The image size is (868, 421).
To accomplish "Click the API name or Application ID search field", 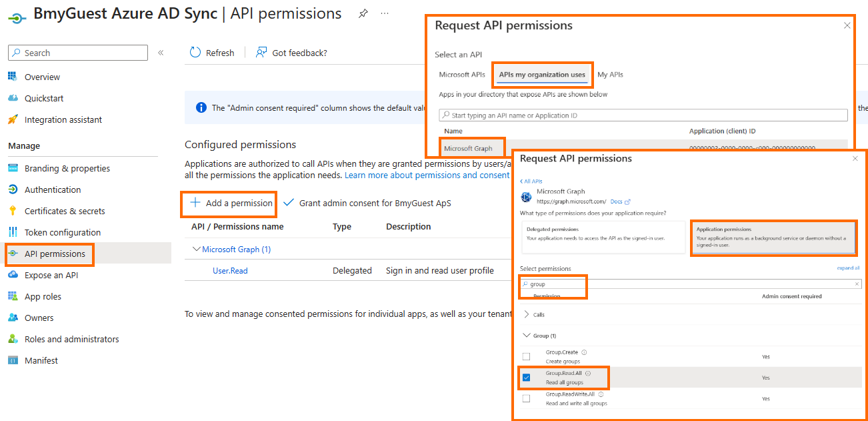I will [x=643, y=115].
